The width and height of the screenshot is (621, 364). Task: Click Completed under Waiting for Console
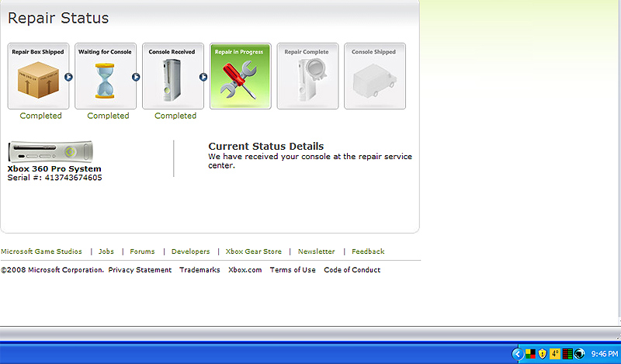pos(108,116)
